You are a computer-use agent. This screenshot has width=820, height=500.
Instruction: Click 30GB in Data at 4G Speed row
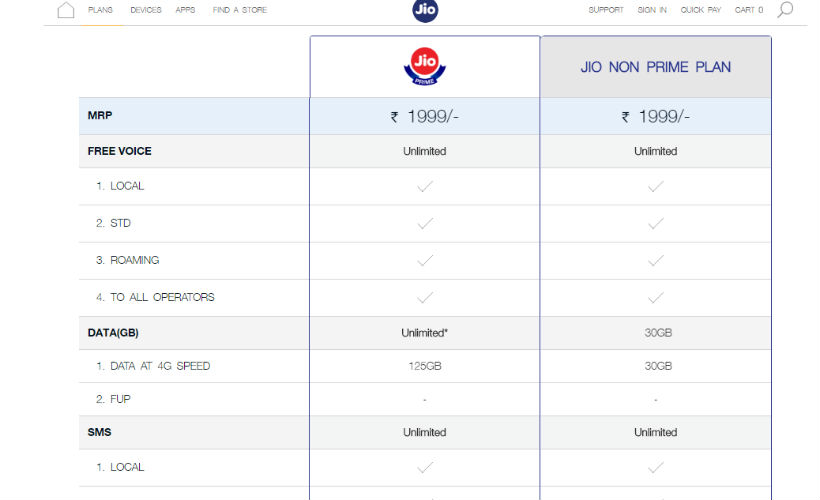click(658, 366)
